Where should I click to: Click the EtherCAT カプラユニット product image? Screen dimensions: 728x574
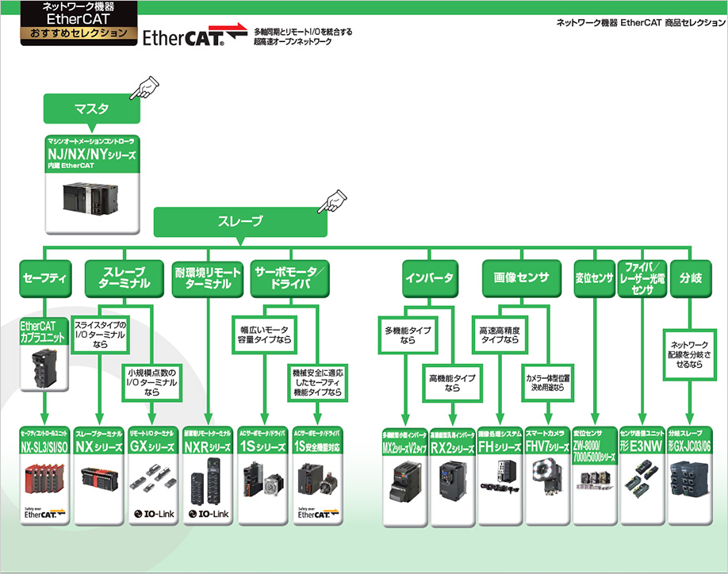pos(44,368)
